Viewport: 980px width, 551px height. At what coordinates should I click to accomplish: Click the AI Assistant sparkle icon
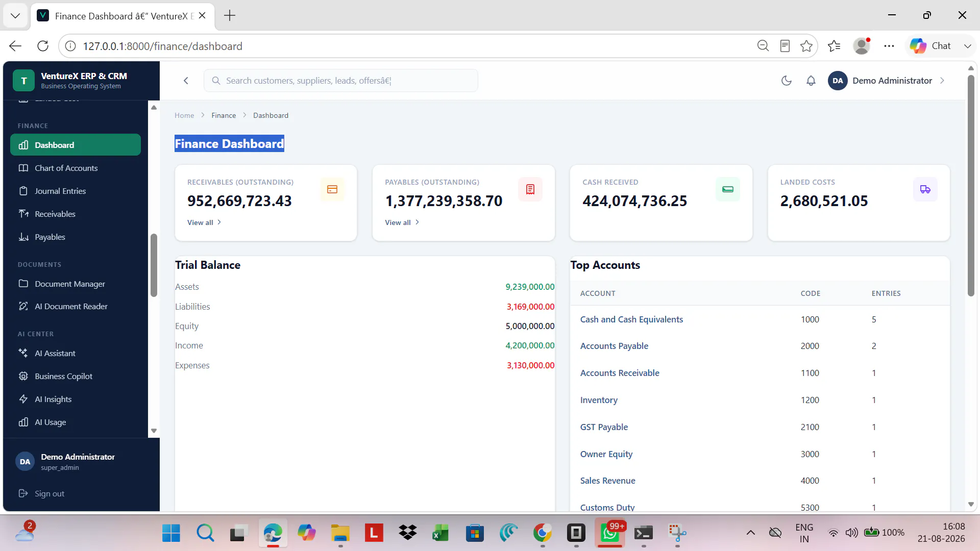tap(23, 353)
